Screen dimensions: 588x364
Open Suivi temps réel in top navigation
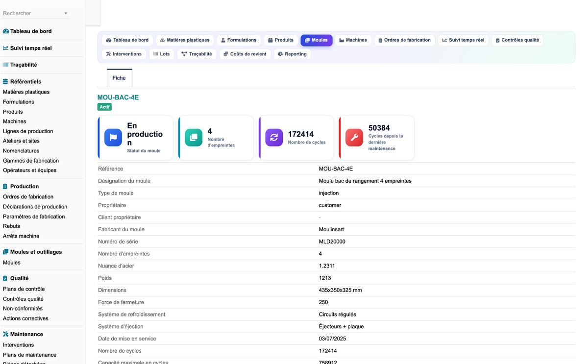click(463, 40)
